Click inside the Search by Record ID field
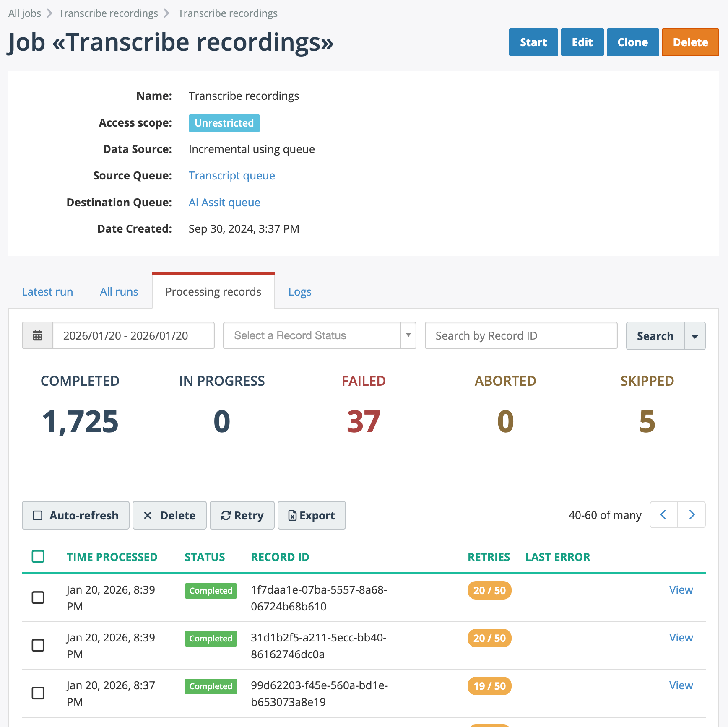 [x=520, y=335]
